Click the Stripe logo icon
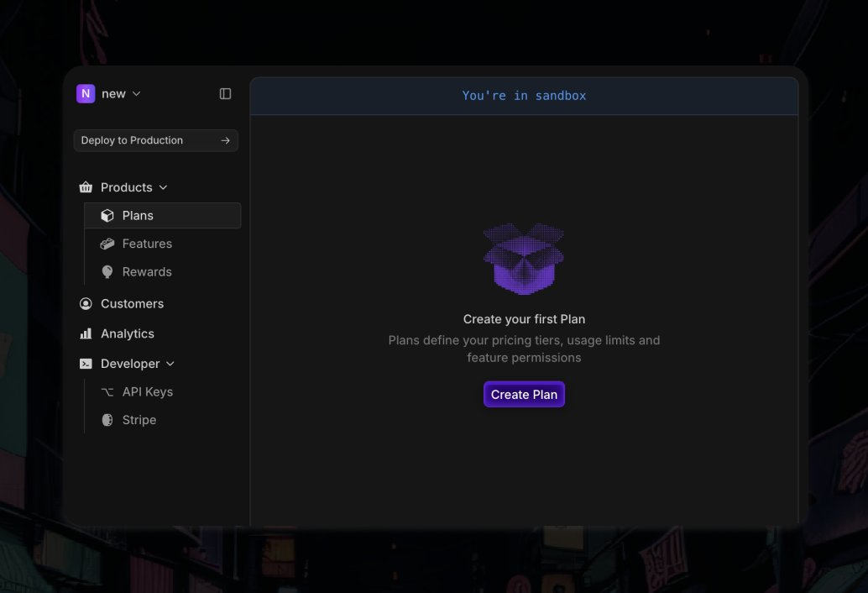 (x=107, y=419)
